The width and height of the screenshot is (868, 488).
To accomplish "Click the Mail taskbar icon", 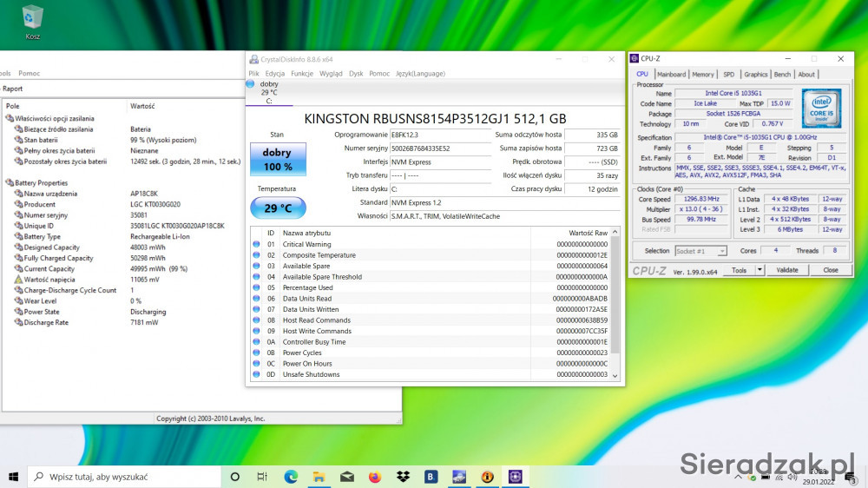I will 346,477.
